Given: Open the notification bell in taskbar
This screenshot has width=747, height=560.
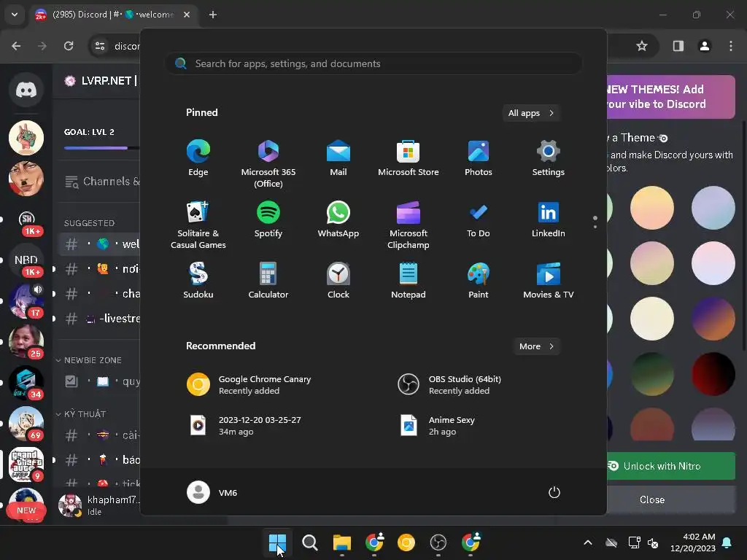Looking at the screenshot, I should (x=727, y=542).
